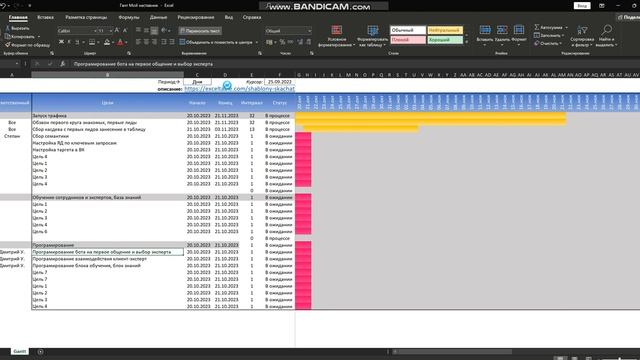Image resolution: width=640 pixels, height=360 pixels.
Task: Expand the cell styles gallery
Action: (x=467, y=42)
